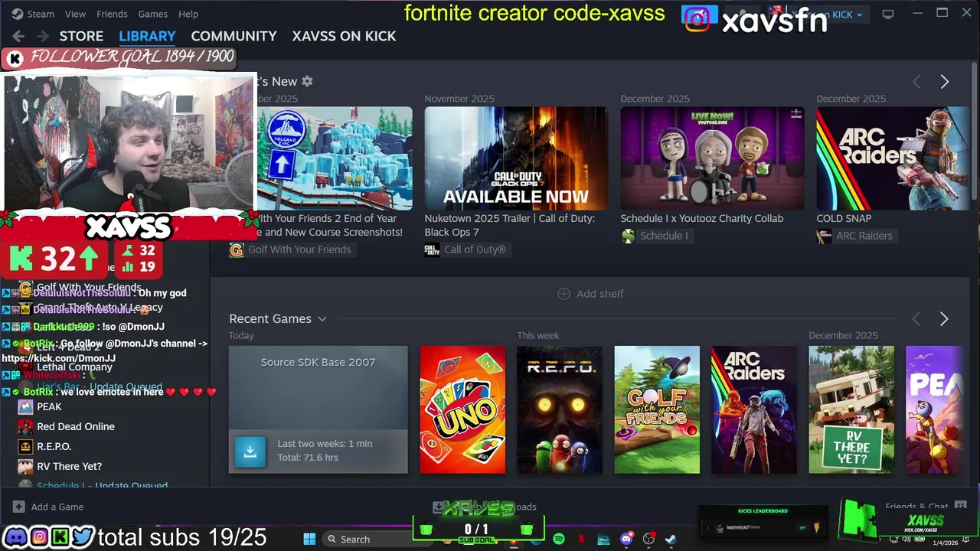
Task: Open Golf With Your Friends game tile
Action: (657, 409)
